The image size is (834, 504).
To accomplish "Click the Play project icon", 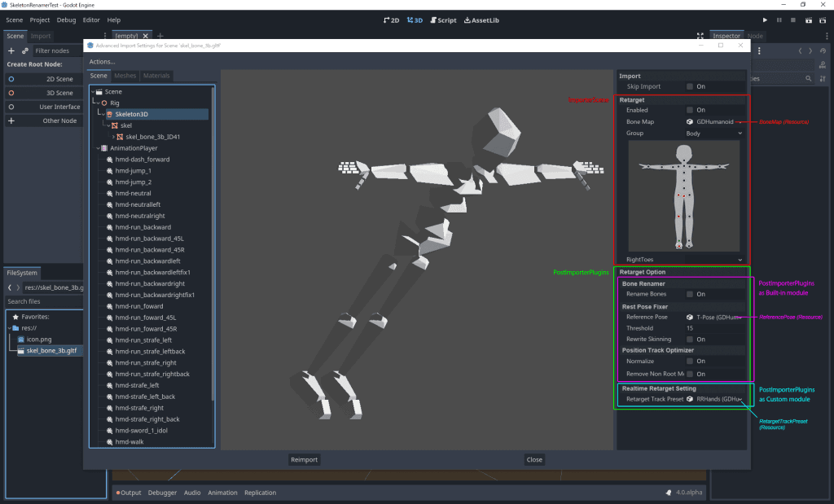I will point(765,20).
